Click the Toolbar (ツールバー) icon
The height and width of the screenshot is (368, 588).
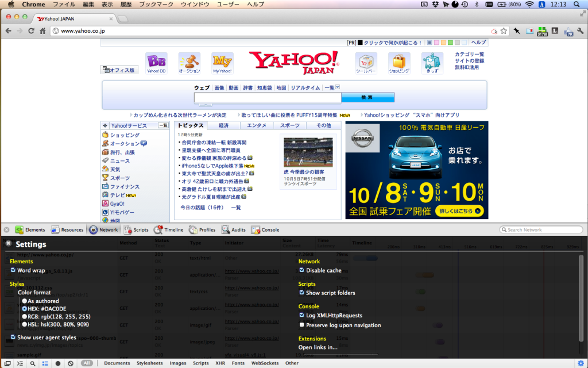point(366,63)
